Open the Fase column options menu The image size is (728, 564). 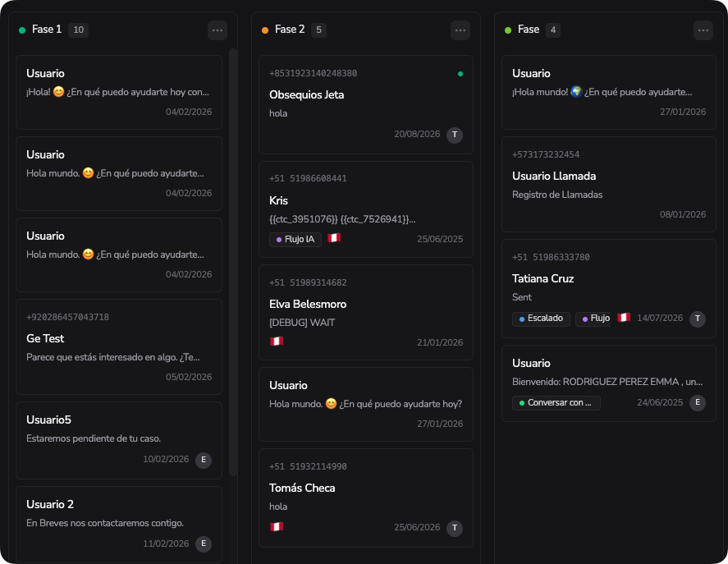click(x=703, y=30)
